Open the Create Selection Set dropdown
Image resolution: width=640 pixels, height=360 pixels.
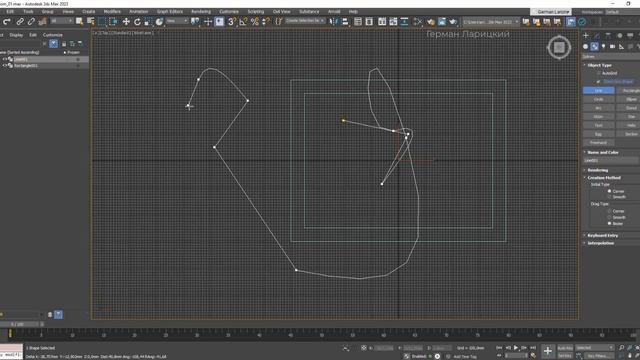pyautogui.click(x=304, y=21)
